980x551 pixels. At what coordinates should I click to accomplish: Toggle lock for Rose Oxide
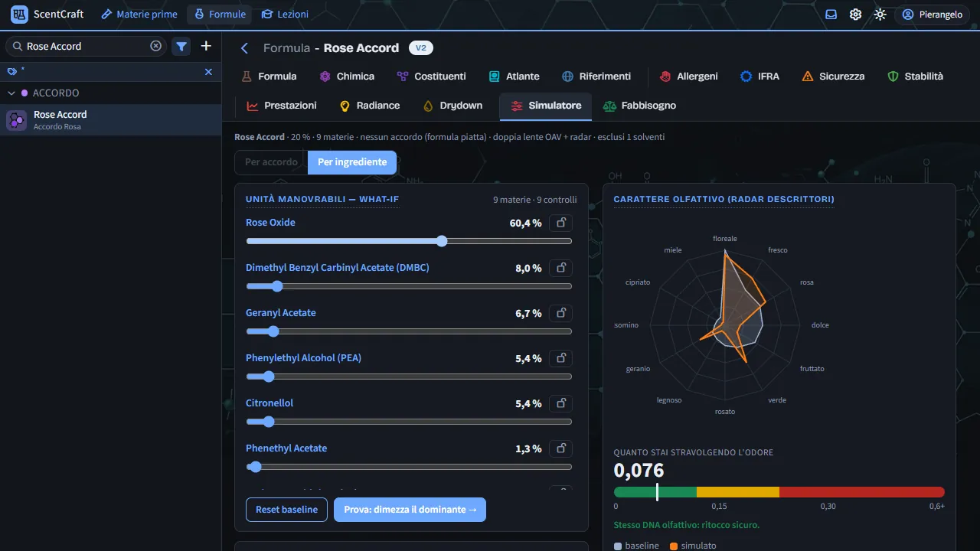pos(561,223)
